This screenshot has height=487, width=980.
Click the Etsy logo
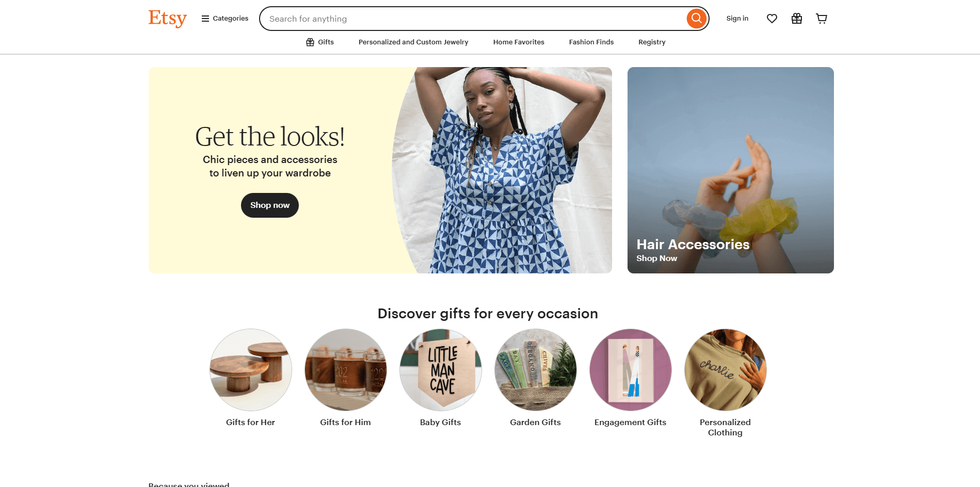167,19
